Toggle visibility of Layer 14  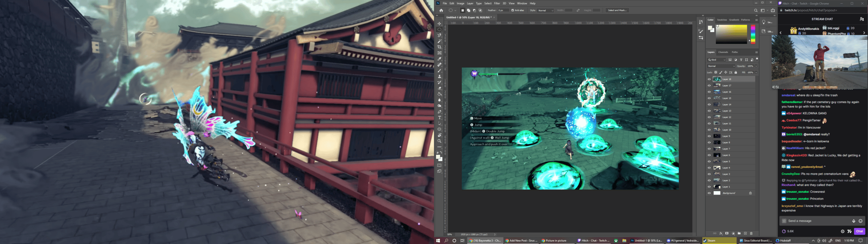pyautogui.click(x=709, y=105)
